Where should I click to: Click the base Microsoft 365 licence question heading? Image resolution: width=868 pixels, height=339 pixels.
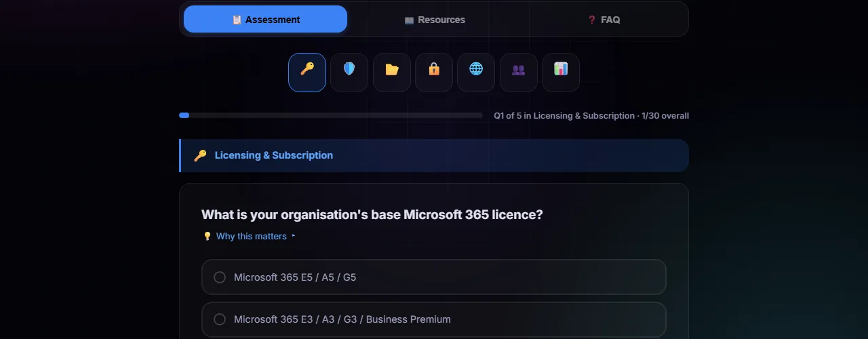(x=372, y=215)
